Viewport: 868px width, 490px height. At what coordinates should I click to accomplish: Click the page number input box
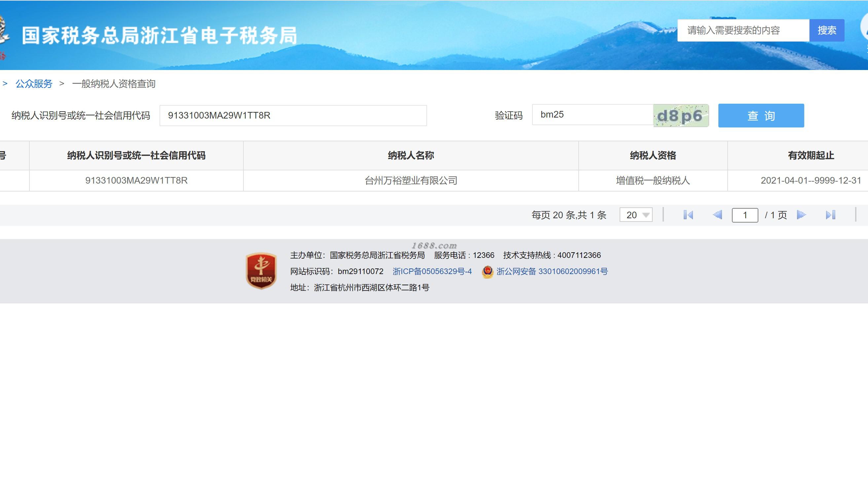(745, 215)
